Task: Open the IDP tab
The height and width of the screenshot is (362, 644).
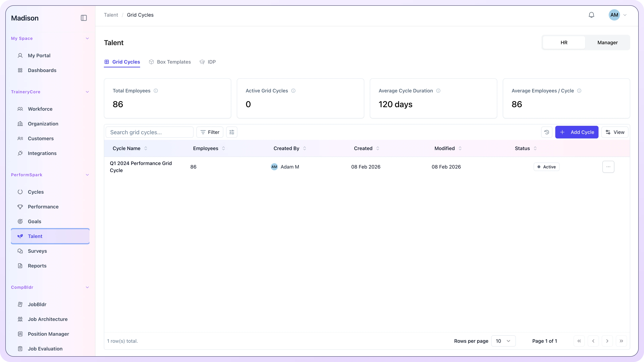Action: 207,62
